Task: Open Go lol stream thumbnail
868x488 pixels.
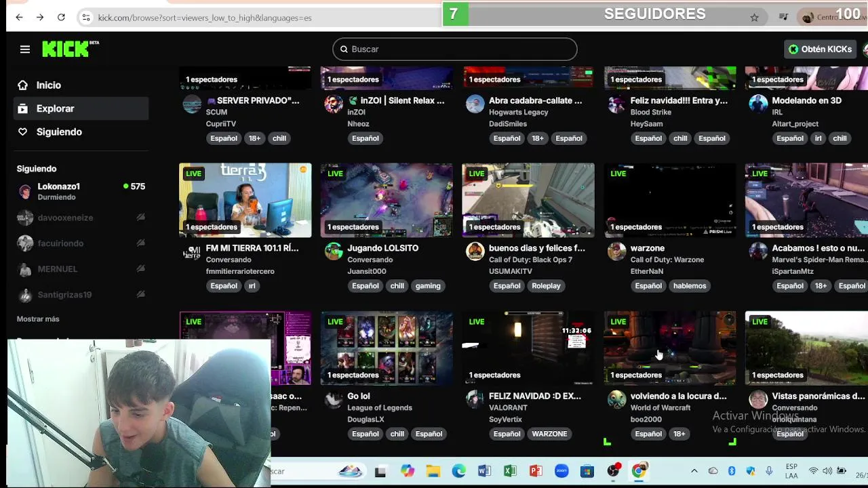Action: (x=387, y=348)
